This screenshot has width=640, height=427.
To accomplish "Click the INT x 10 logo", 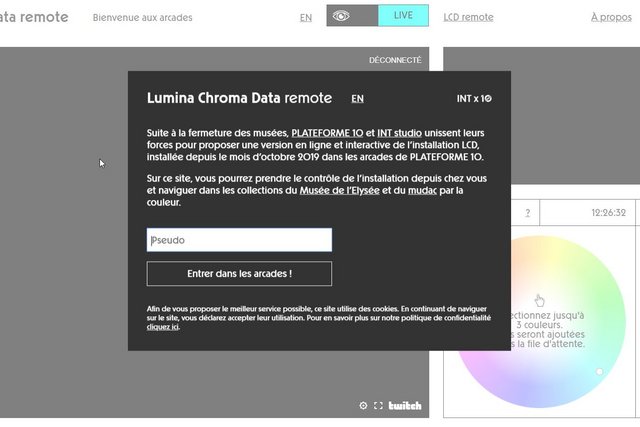I will [x=474, y=99].
